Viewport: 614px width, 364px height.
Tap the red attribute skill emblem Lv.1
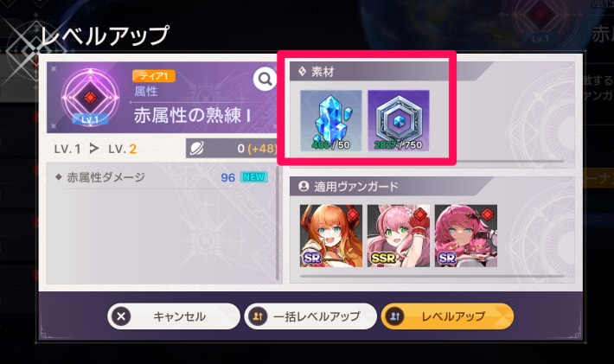91,97
